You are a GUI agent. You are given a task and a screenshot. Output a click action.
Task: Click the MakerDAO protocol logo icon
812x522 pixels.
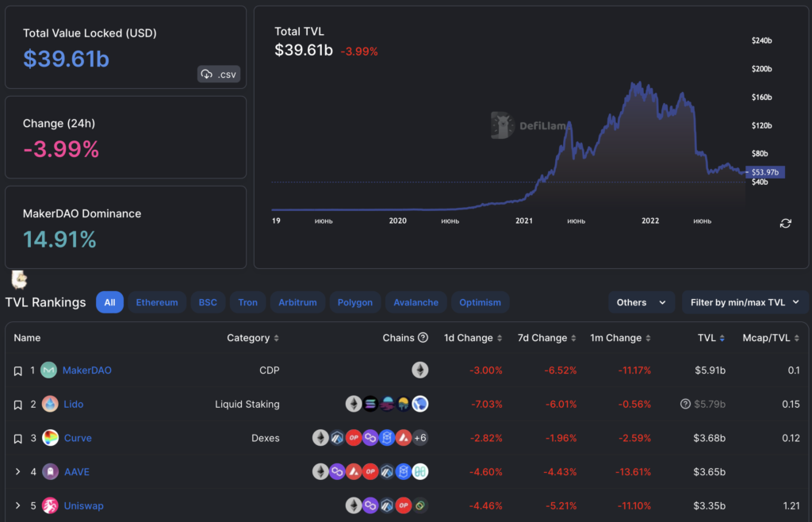(x=49, y=370)
